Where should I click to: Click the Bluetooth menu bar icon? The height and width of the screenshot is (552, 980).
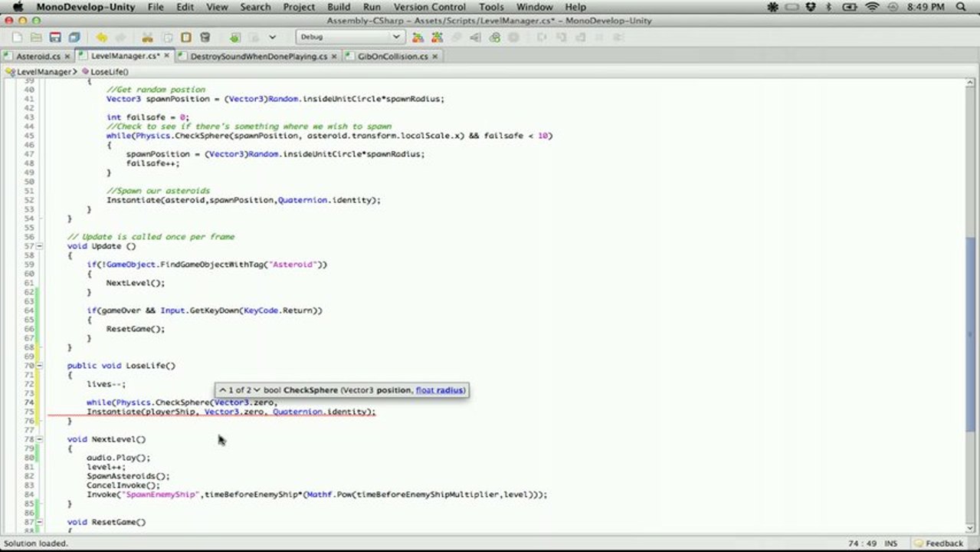(x=829, y=7)
